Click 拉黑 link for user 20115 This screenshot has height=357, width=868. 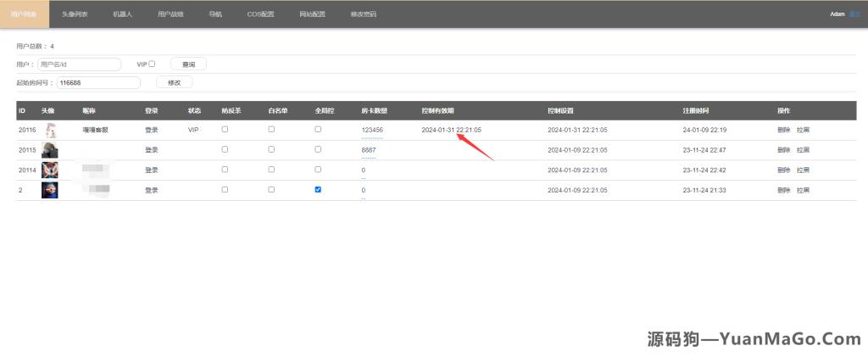coord(803,150)
